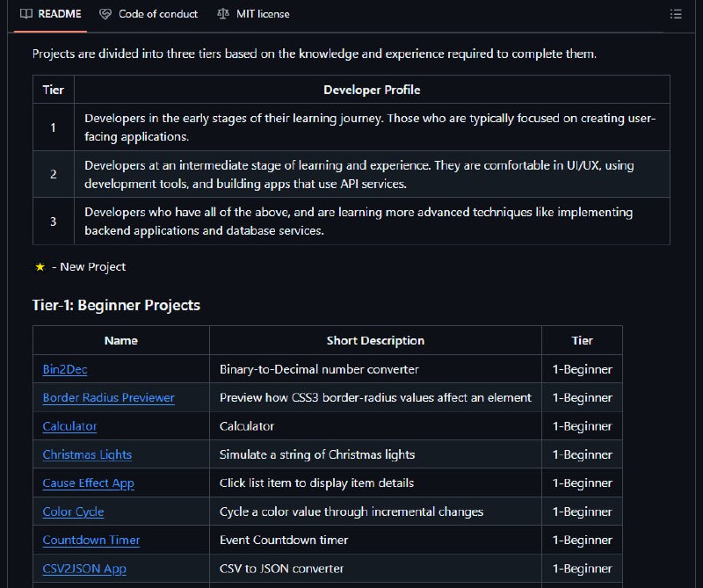The image size is (703, 588).
Task: Click the Developer Profile column header
Action: click(372, 90)
